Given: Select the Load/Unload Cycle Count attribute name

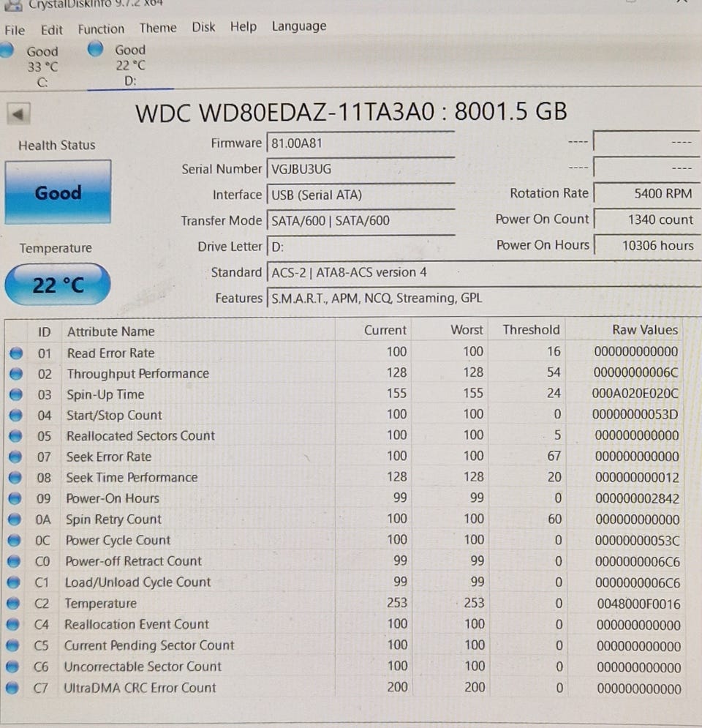Looking at the screenshot, I should (137, 582).
